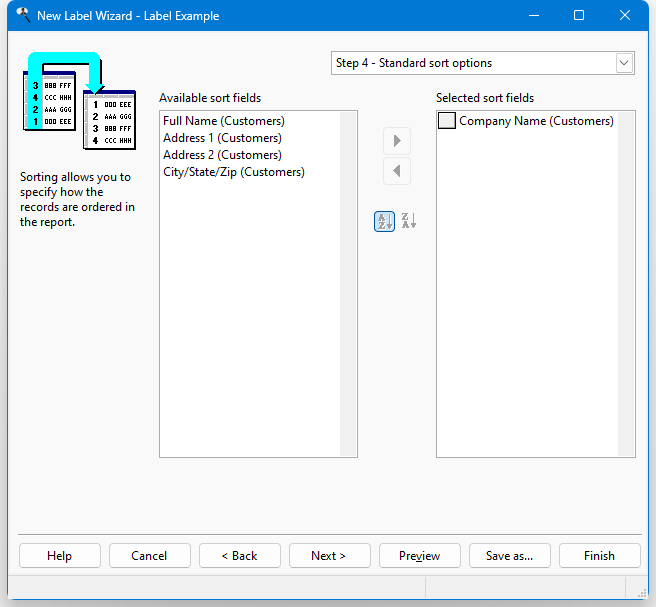Click the remove field left-arrow button
This screenshot has width=656, height=607.
click(x=397, y=171)
